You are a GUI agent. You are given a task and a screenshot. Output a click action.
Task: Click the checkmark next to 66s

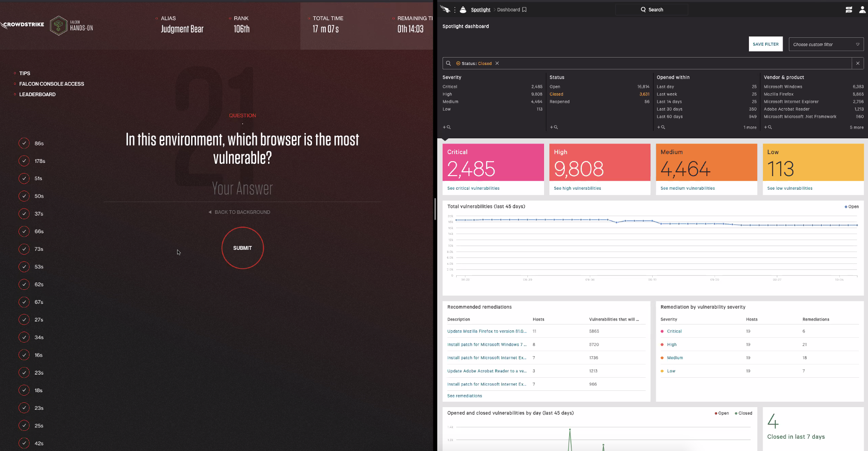24,231
